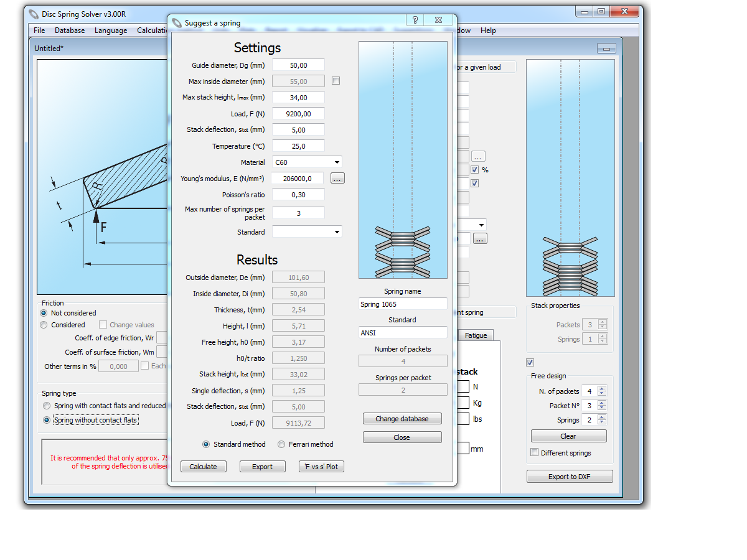Click the Export button in the dialog
The height and width of the screenshot is (560, 747).
pyautogui.click(x=262, y=467)
